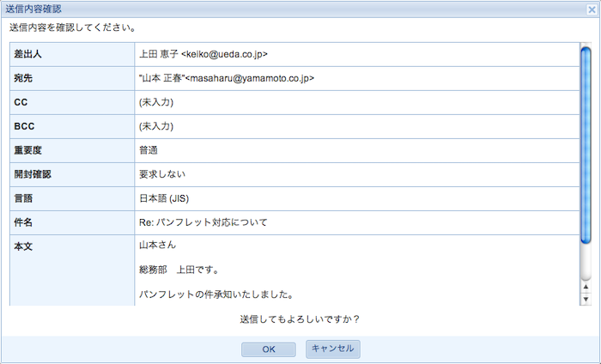Click the 件名 row label
Screen dimensions: 601x364
[x=23, y=222]
